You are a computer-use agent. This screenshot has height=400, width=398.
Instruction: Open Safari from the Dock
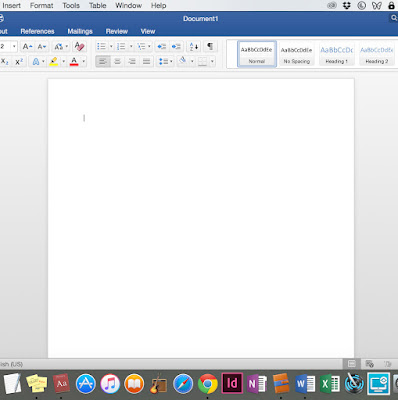[183, 383]
